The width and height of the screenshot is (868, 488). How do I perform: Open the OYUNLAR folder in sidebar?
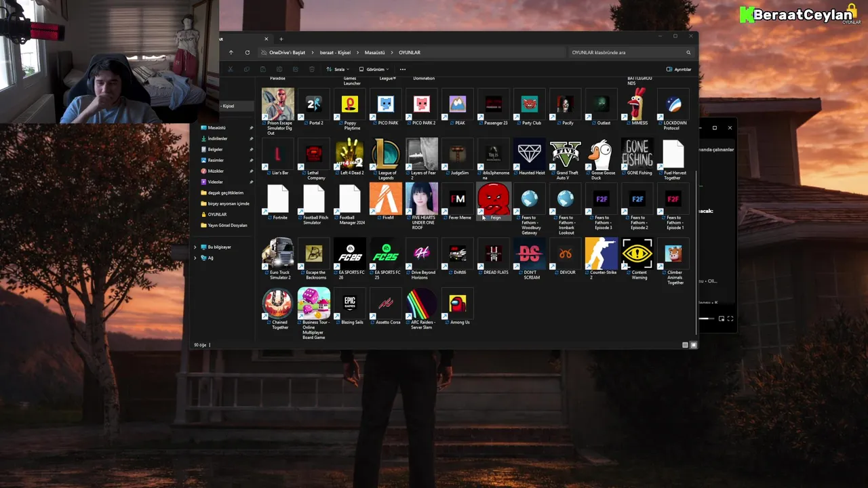pyautogui.click(x=226, y=214)
